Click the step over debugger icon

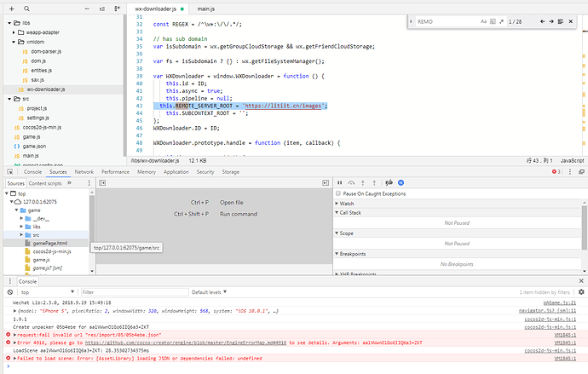point(351,183)
